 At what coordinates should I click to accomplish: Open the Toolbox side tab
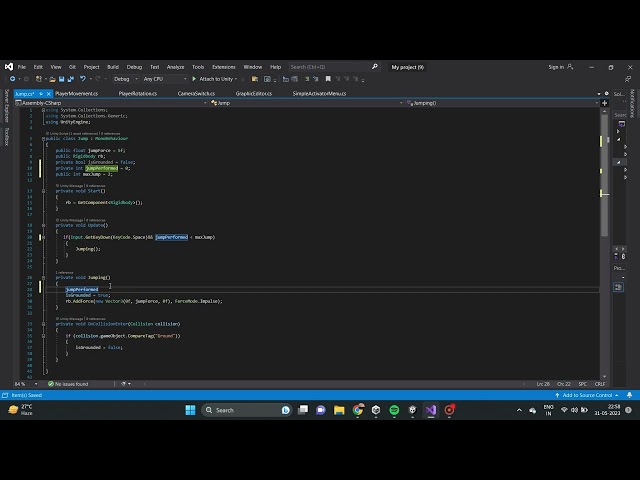pos(6,136)
